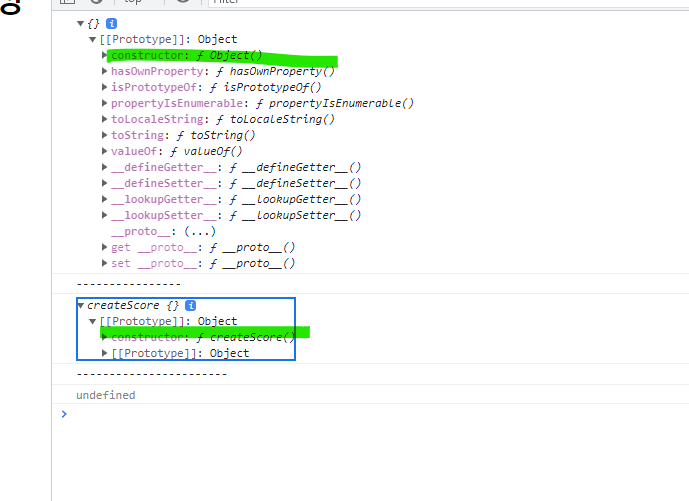Expand the constructor: f createScore() entry
Image resolution: width=689 pixels, height=501 pixels.
coord(104,337)
